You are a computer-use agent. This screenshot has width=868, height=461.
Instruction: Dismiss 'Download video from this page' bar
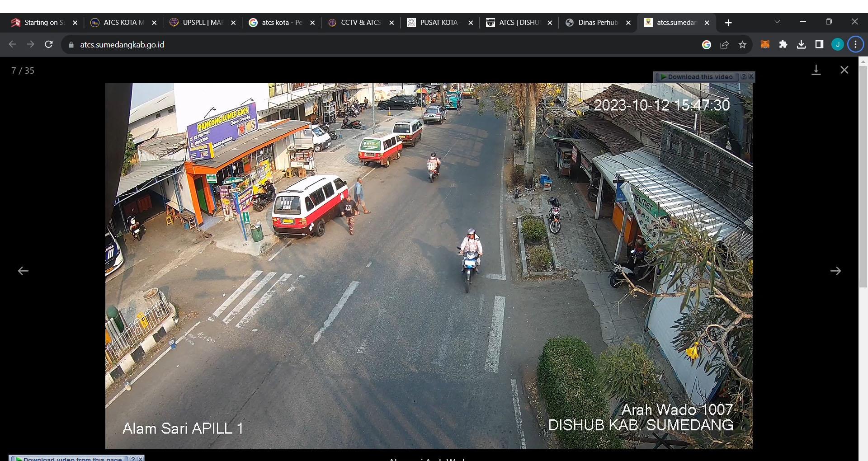click(x=141, y=458)
